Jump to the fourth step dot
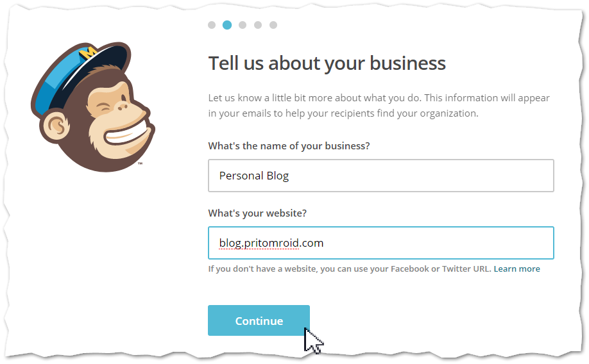This screenshot has height=364, width=589. click(258, 25)
